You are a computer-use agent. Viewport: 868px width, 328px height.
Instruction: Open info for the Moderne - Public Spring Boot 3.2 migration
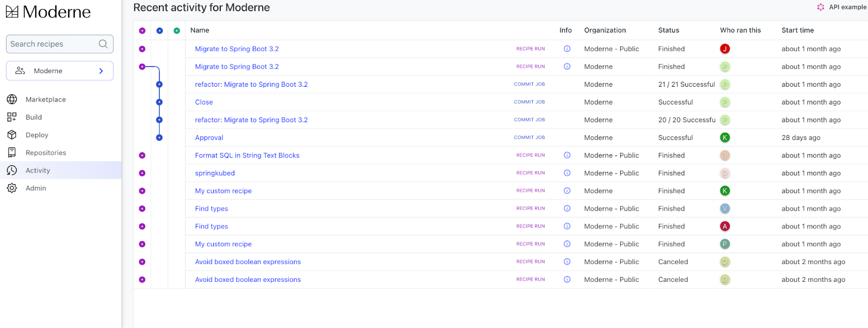pyautogui.click(x=567, y=49)
